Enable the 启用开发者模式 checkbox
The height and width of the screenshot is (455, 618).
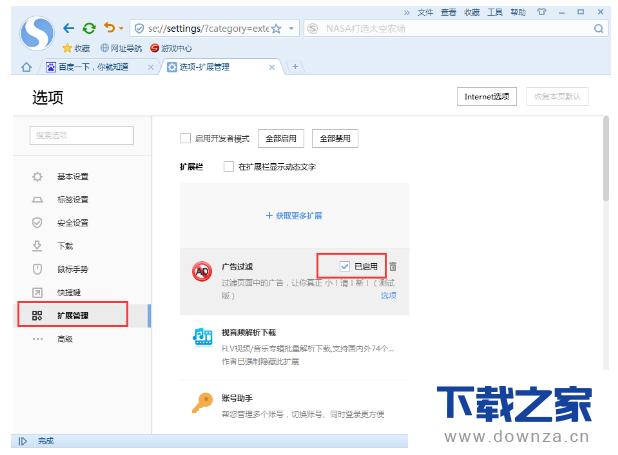[x=185, y=139]
